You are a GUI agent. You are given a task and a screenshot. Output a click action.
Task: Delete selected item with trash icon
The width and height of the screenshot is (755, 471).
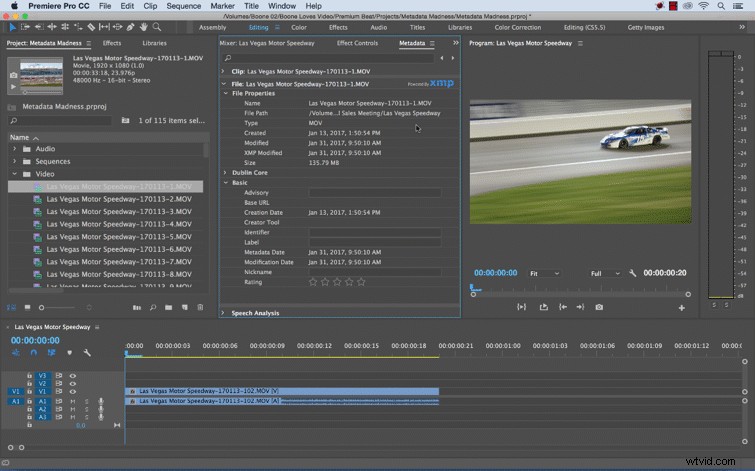(x=200, y=307)
